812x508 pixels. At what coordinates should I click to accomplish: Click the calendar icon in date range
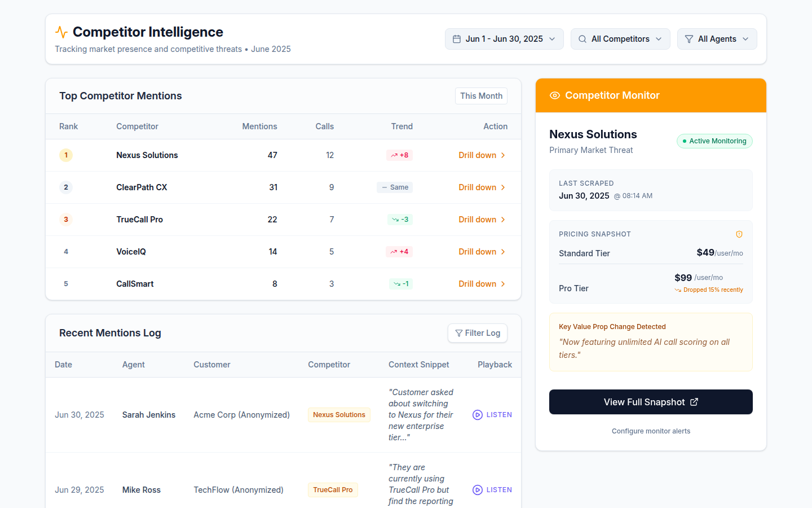457,39
